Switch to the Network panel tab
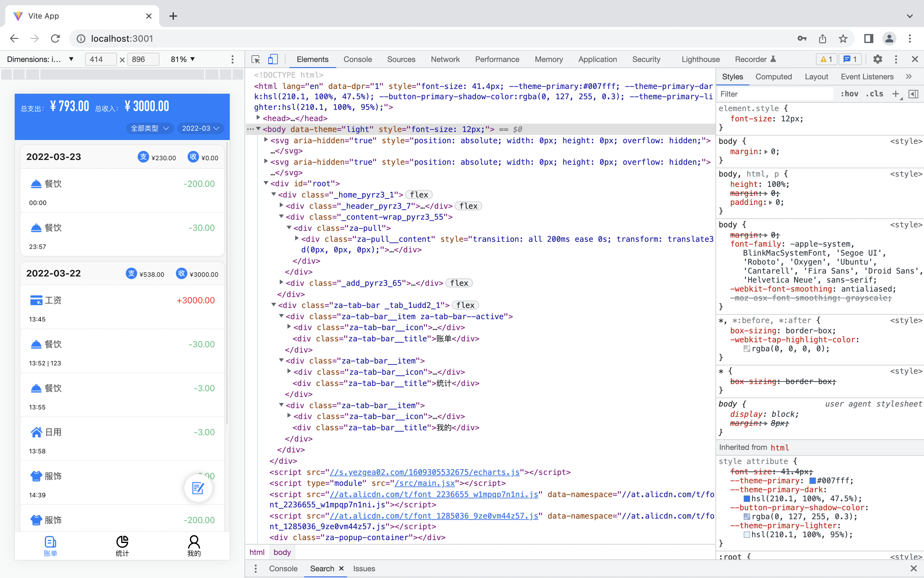 445,59
